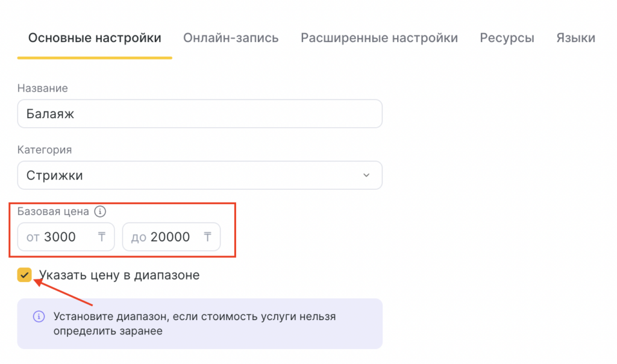Uncheck the 'Указать цену в диапазоне' checkbox

point(25,275)
